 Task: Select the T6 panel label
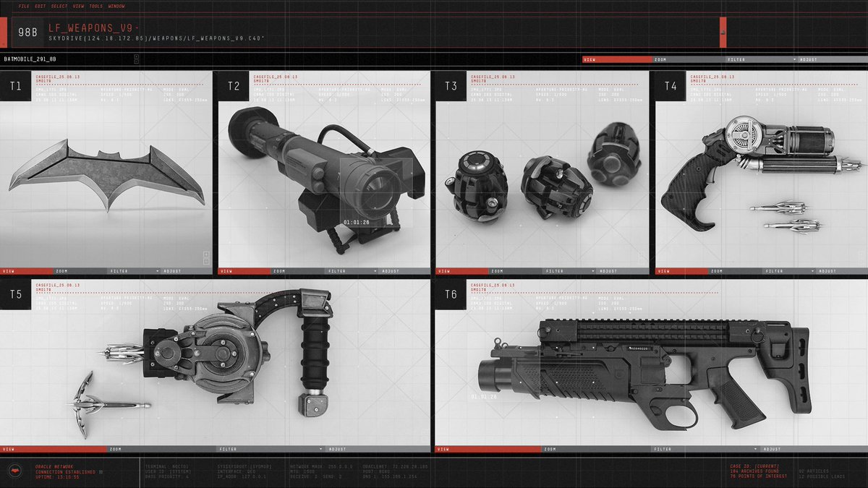point(451,294)
